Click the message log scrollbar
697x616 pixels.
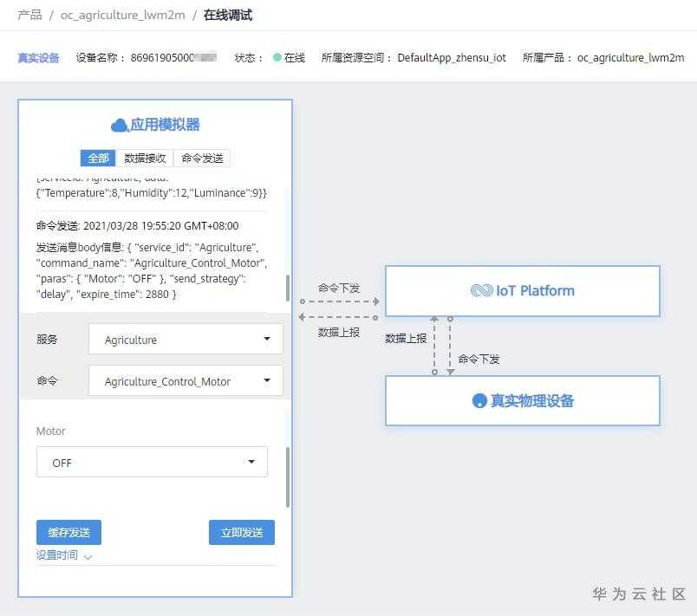[288, 288]
